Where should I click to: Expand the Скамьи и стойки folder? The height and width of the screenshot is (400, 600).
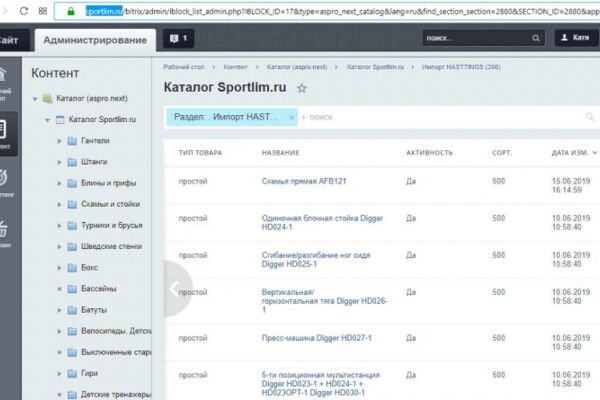pyautogui.click(x=59, y=204)
